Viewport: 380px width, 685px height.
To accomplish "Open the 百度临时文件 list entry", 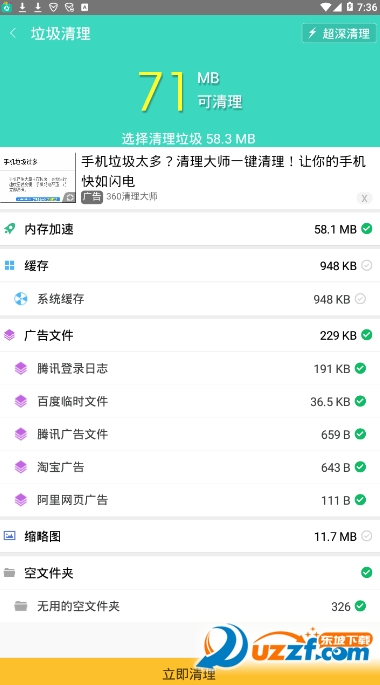I will 190,401.
